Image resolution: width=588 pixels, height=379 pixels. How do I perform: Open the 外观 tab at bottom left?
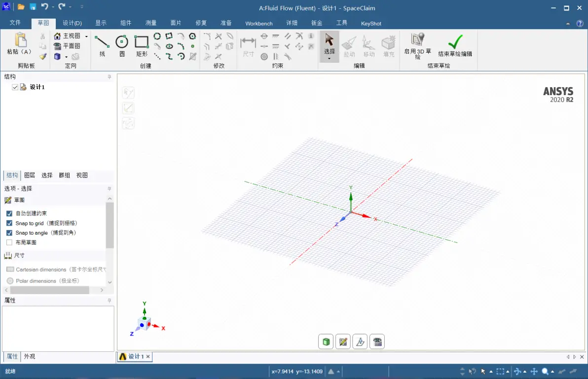pyautogui.click(x=29, y=356)
